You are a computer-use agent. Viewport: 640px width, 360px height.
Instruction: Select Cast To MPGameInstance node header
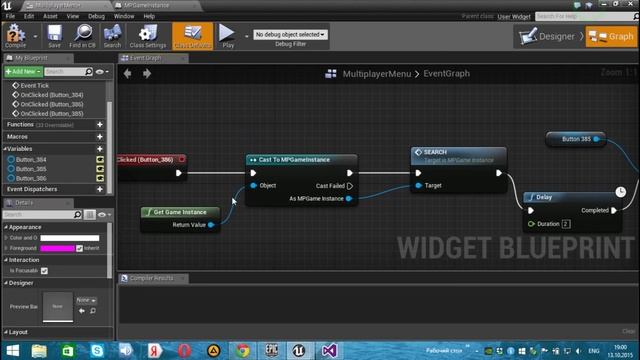tap(301, 160)
